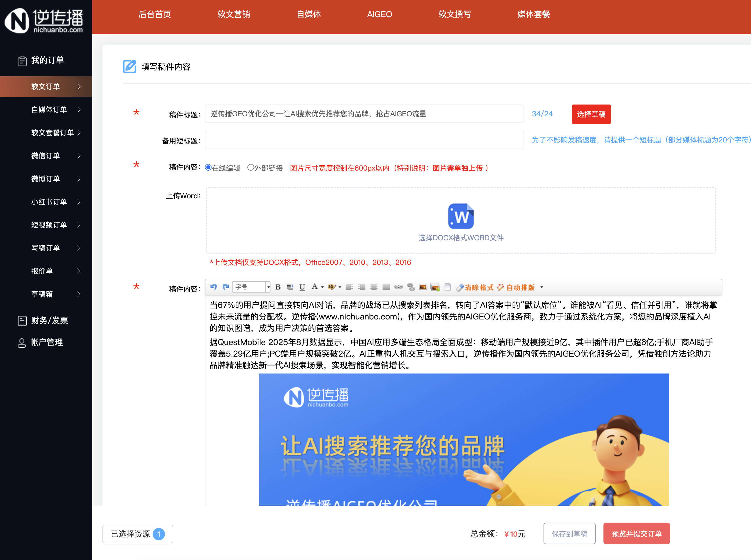
Task: Toggle bold formatting in the editor toolbar
Action: pos(278,287)
